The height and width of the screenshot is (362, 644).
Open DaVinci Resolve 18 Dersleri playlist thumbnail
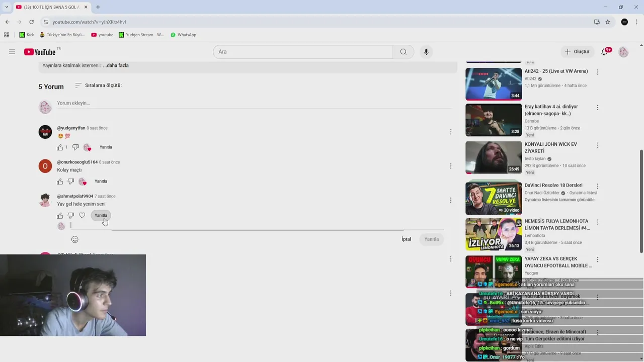coord(494,198)
